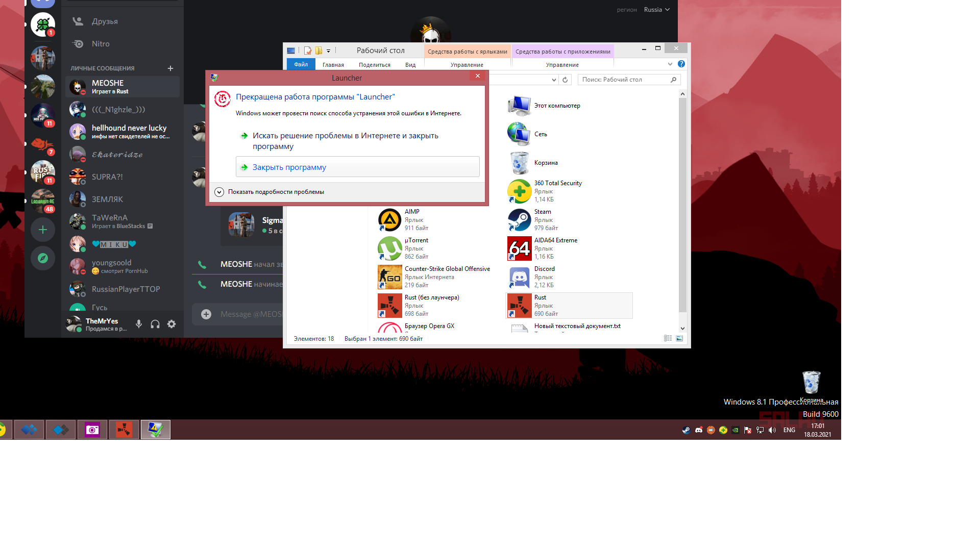The height and width of the screenshot is (551, 980).
Task: Click the ENG language indicator
Action: coord(789,430)
